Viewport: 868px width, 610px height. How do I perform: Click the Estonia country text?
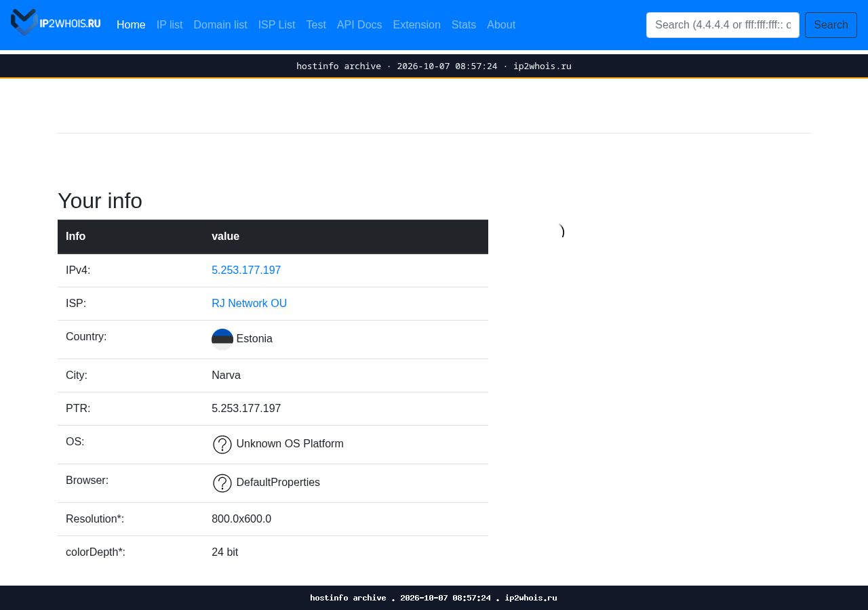254,339
